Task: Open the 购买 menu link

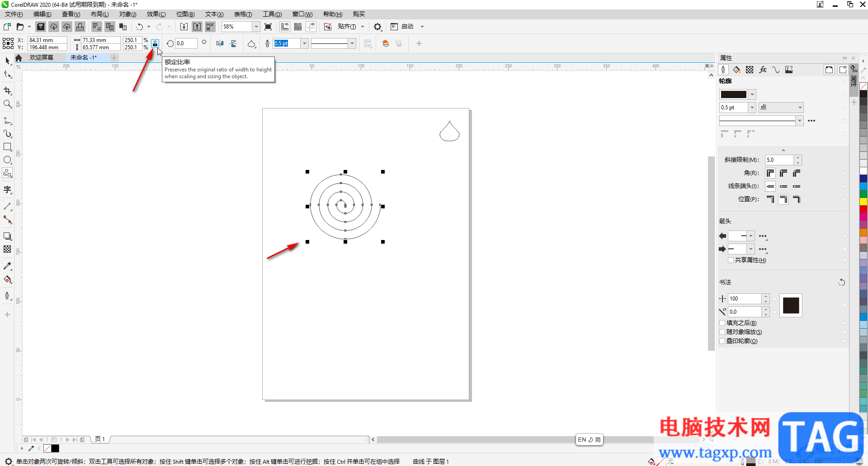Action: 359,14
